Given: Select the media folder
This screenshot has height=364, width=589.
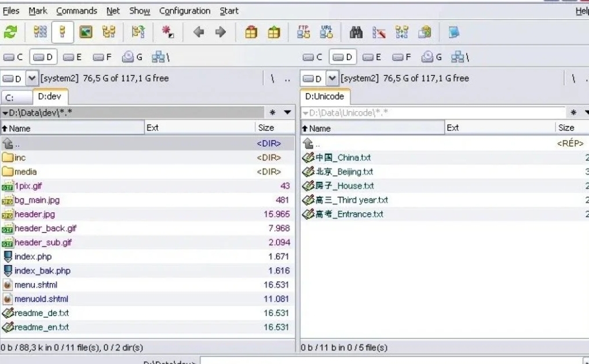Looking at the screenshot, I should (x=148, y=172).
